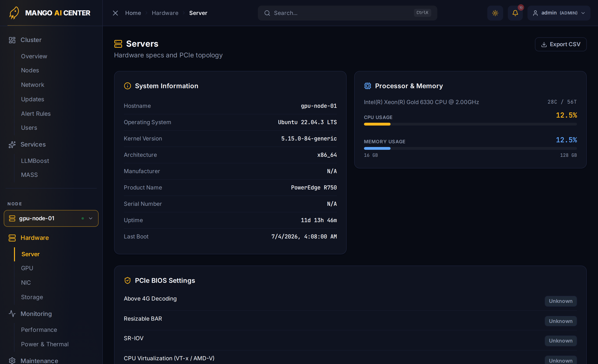This screenshot has width=598, height=364.
Task: Click Intel Xeon Gold 6330 CPU name
Action: tap(421, 102)
